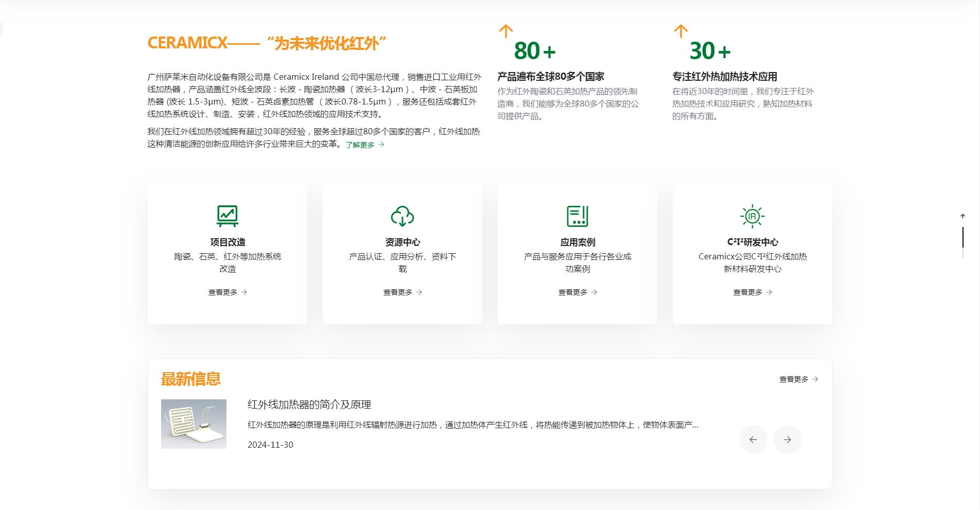This screenshot has width=980, height=510.
Task: Click the C²I²研发中心 card title
Action: click(x=752, y=242)
